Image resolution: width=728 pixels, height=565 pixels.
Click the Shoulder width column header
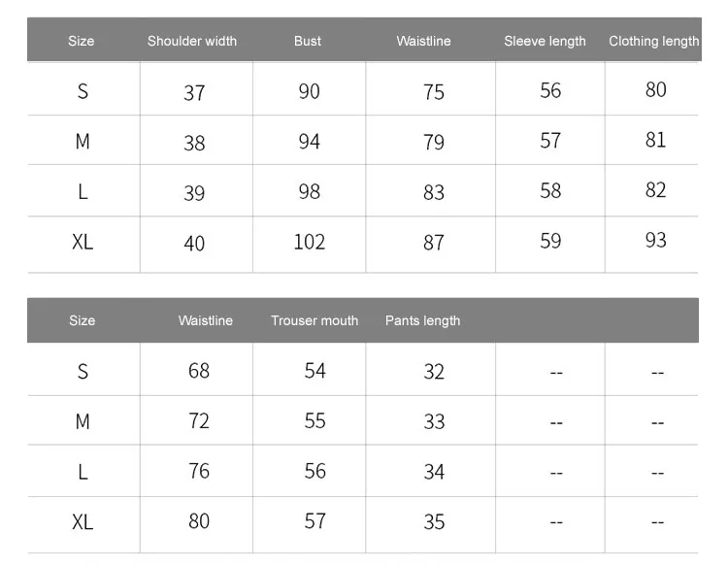[192, 41]
